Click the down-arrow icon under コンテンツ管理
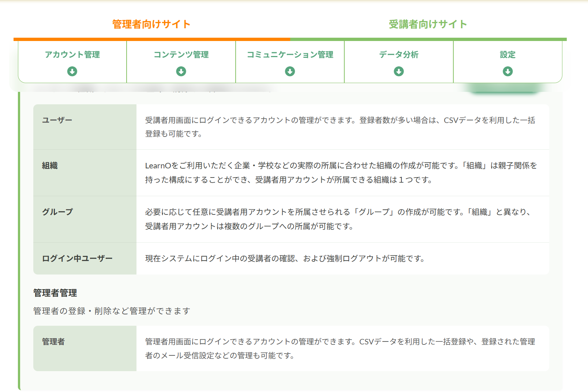 (x=181, y=71)
